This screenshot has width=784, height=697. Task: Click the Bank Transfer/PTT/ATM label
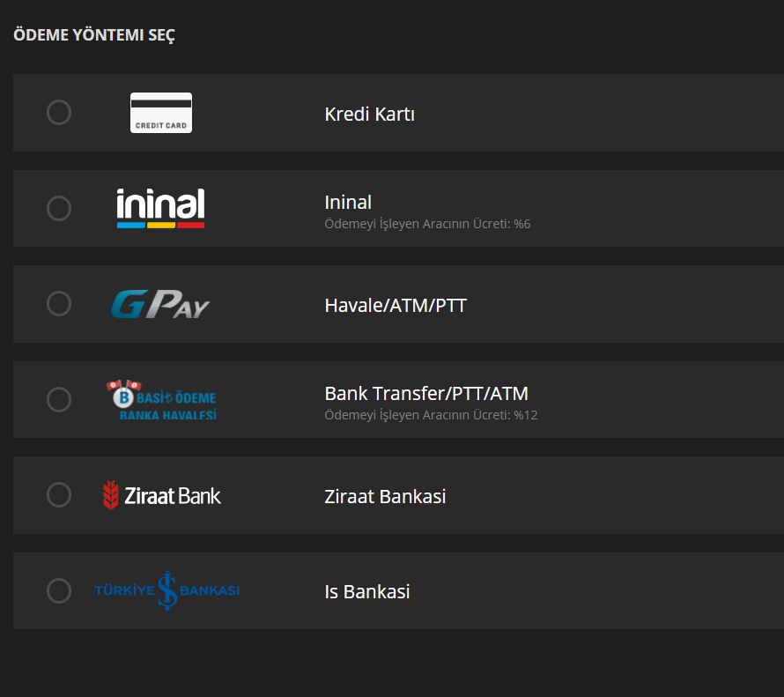click(426, 394)
